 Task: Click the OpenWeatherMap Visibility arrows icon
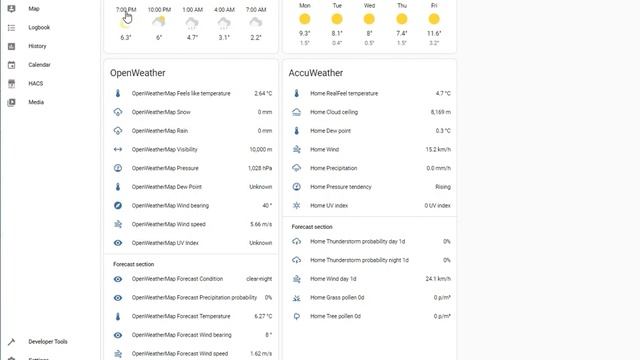coord(118,149)
